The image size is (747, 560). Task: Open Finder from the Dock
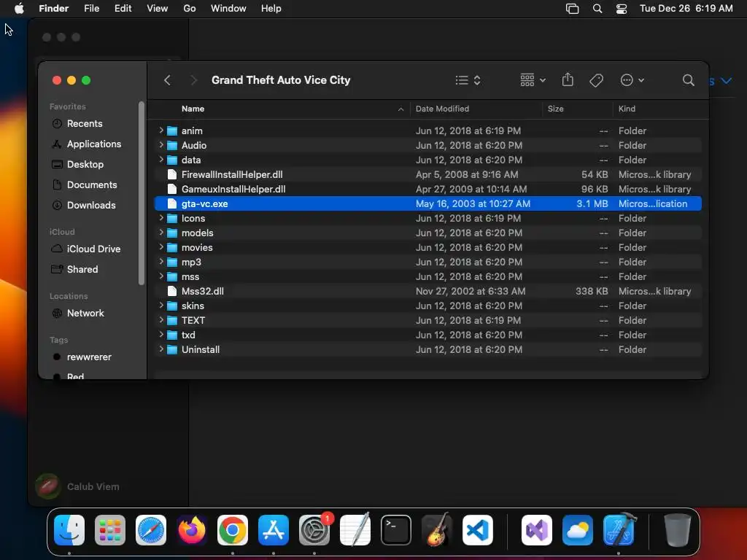[x=69, y=530]
